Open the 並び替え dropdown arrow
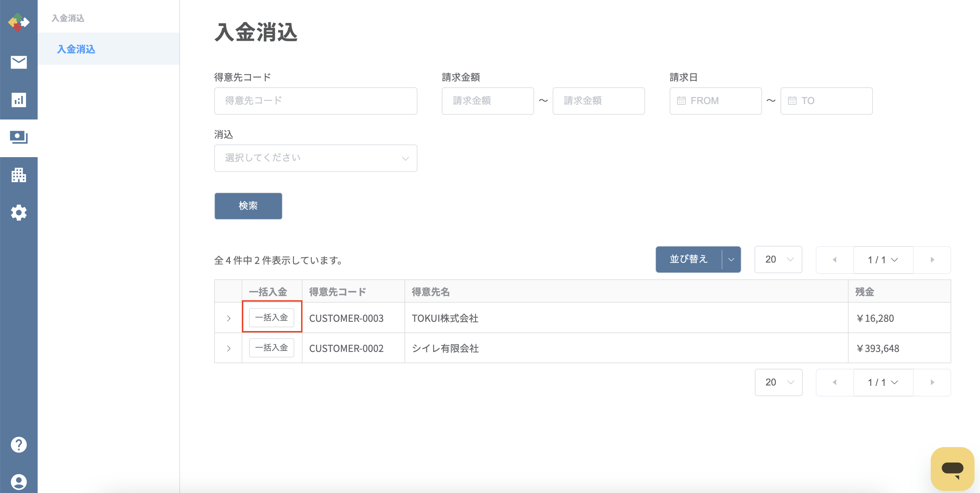980x493 pixels. (731, 260)
